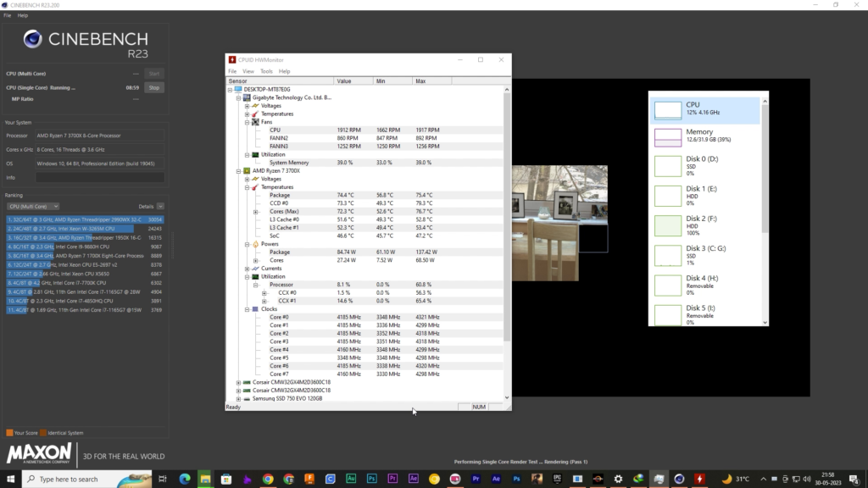Open the HWMonitor File menu

pos(232,71)
